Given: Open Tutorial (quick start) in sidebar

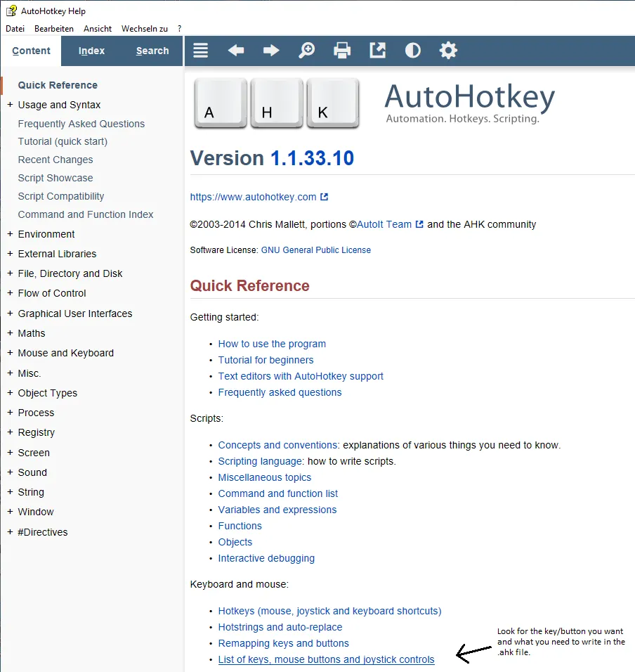Looking at the screenshot, I should [x=63, y=141].
